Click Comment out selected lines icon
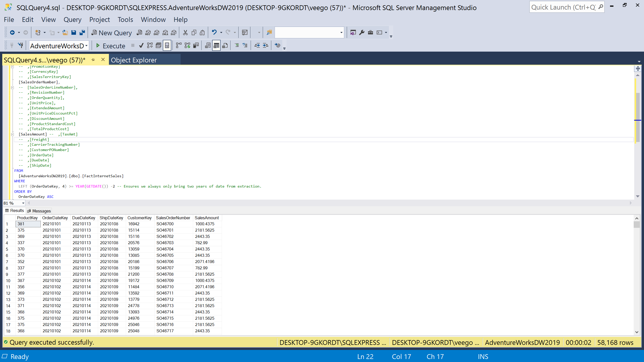Viewport: 644px width, 362px height. click(237, 46)
